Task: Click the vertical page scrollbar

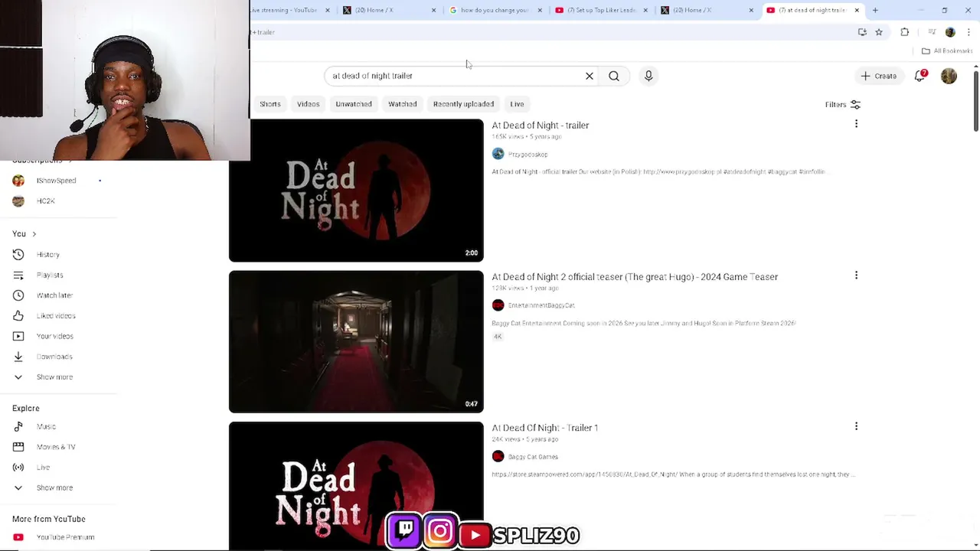Action: pyautogui.click(x=976, y=99)
